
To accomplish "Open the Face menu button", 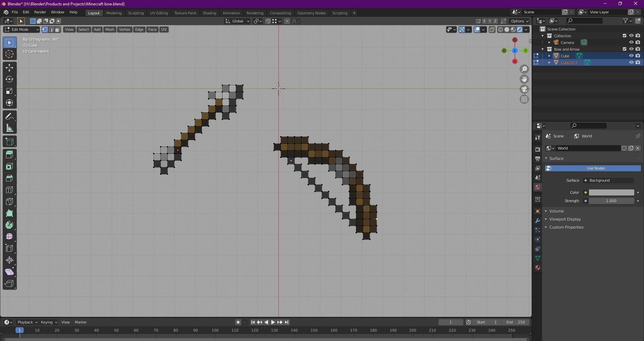I will pyautogui.click(x=152, y=30).
